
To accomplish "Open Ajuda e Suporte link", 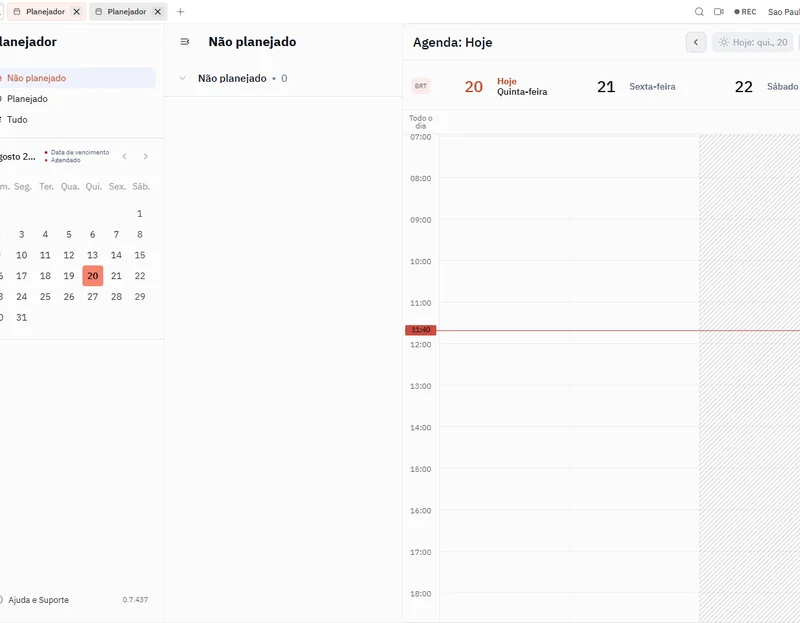I will 35,600.
